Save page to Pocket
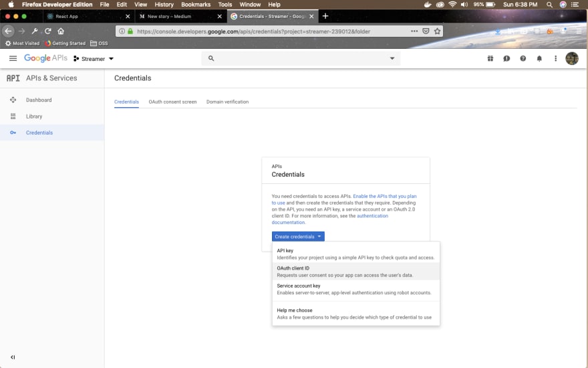The image size is (588, 368). 426,31
